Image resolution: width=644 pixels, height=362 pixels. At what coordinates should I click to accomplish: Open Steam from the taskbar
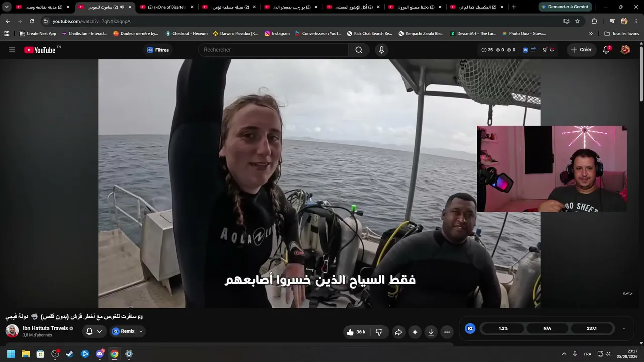point(70,354)
